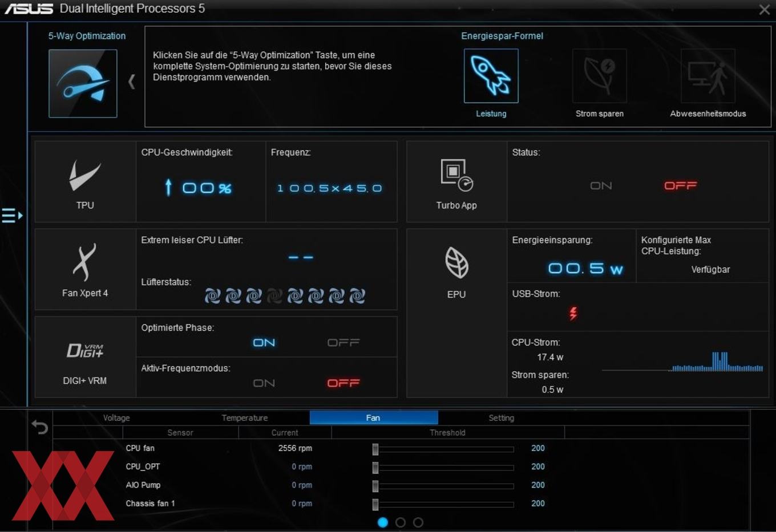Viewport: 776px width, 532px height.
Task: Switch to the Fan tab
Action: click(374, 418)
